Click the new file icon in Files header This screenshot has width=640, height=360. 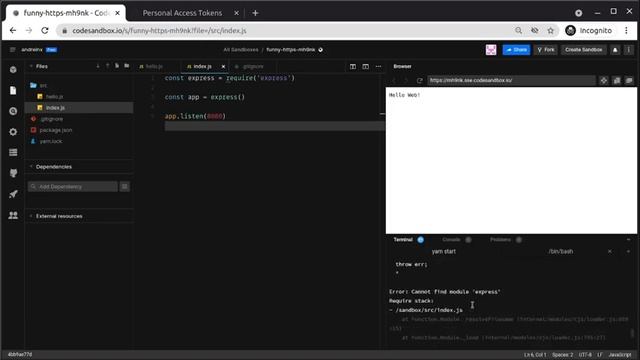(x=117, y=66)
